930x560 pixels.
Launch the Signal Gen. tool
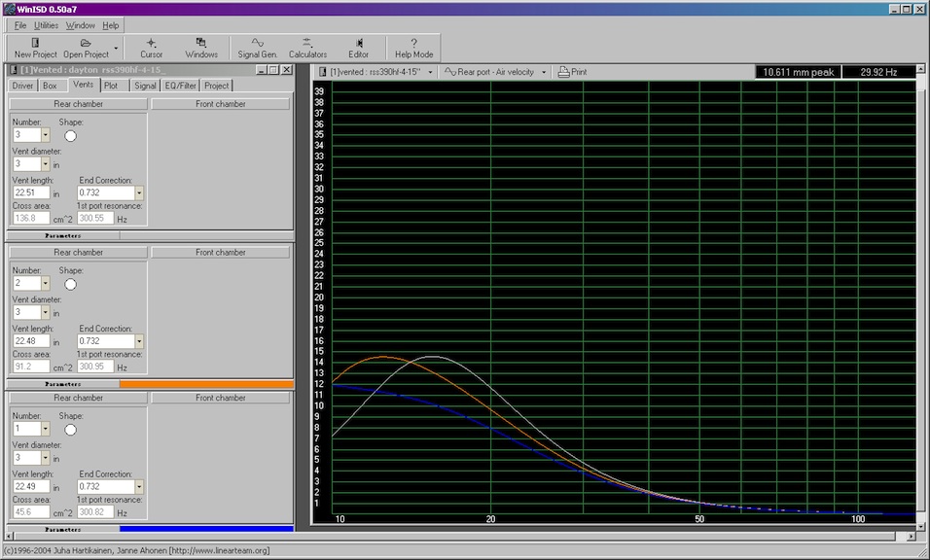click(258, 48)
